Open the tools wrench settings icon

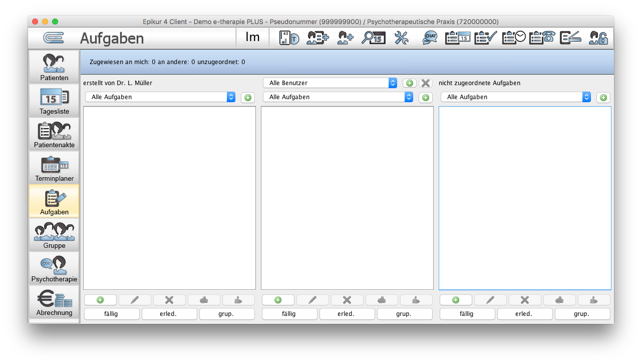coord(402,38)
